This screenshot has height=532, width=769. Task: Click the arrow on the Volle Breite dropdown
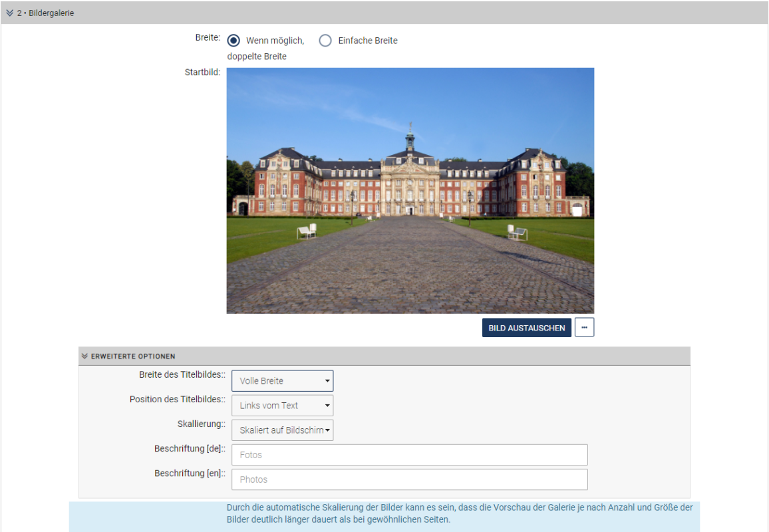[327, 381]
